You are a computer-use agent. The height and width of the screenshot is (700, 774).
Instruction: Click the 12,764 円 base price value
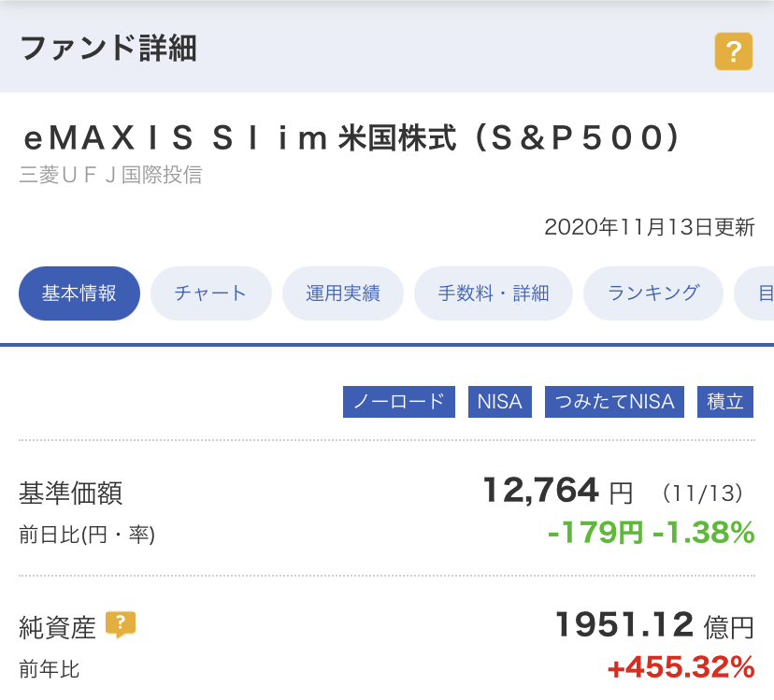click(x=557, y=491)
